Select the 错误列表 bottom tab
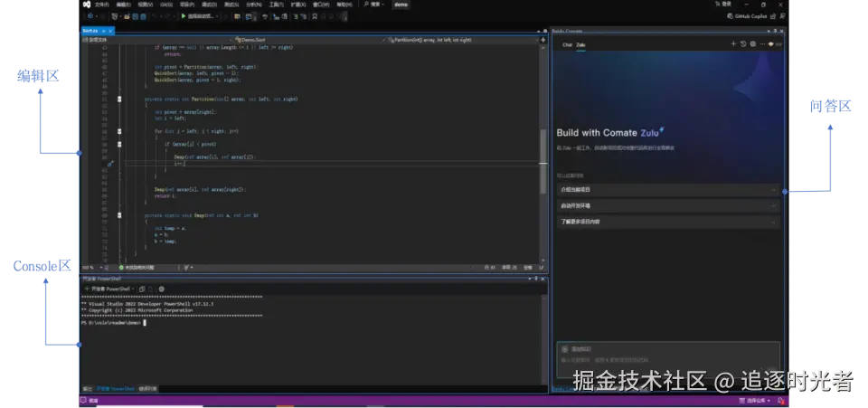Image resolution: width=868 pixels, height=408 pixels. (147, 389)
